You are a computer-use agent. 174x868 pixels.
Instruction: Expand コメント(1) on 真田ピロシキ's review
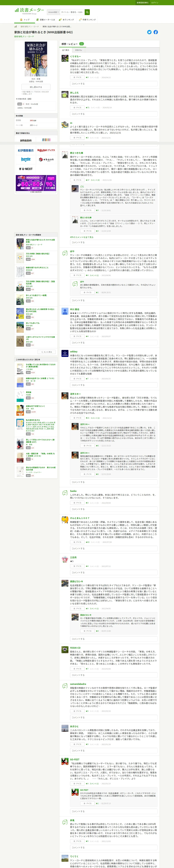point(94,609)
